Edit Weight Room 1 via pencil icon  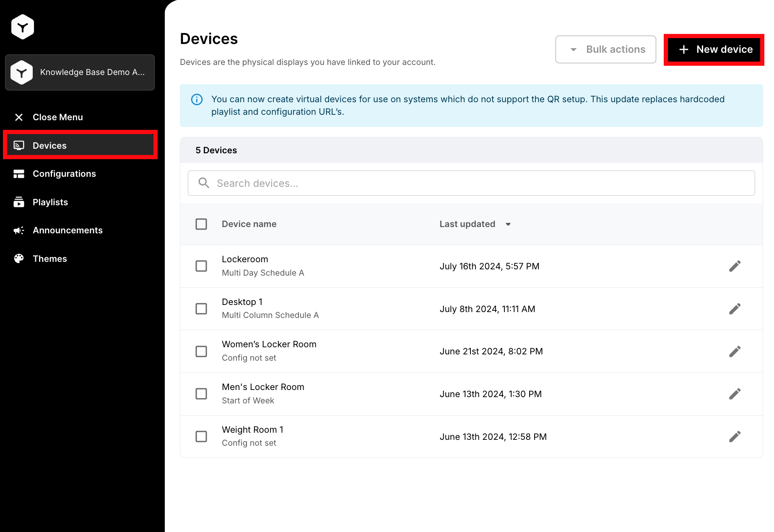point(735,436)
